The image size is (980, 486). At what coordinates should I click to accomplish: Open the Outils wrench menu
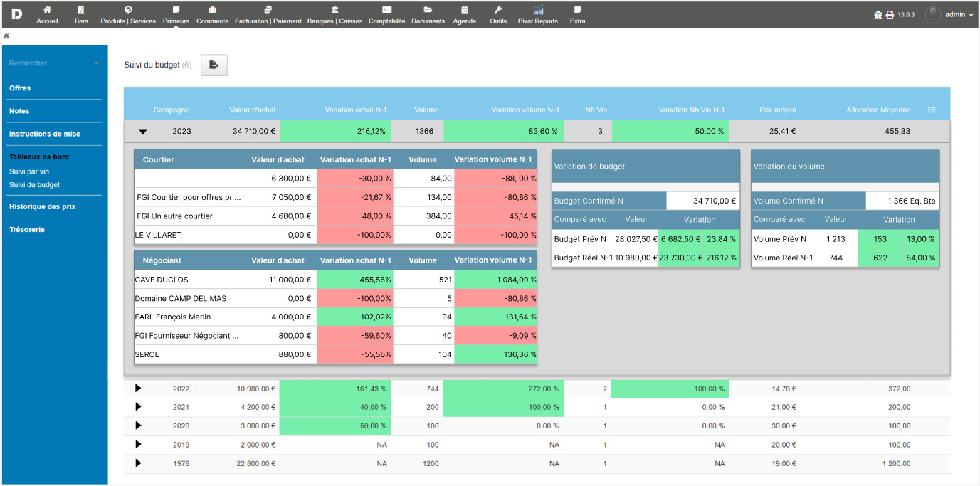[498, 14]
